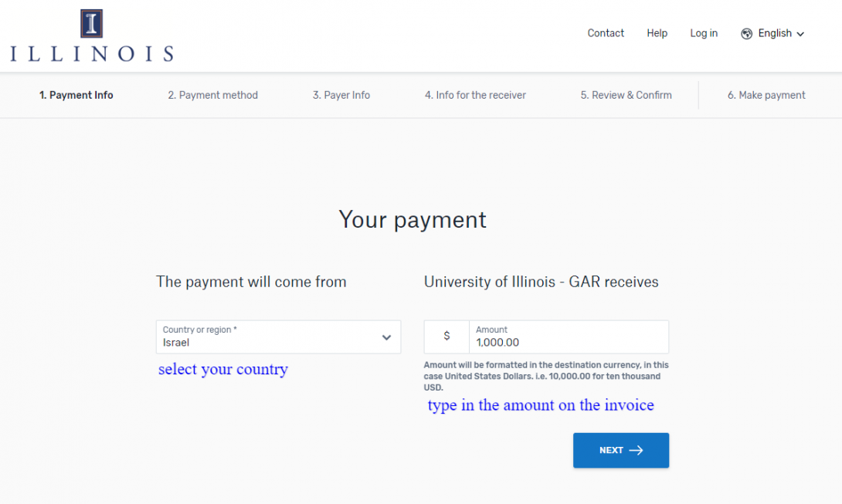Open the Country or region dropdown
The image size is (842, 504).
point(278,337)
